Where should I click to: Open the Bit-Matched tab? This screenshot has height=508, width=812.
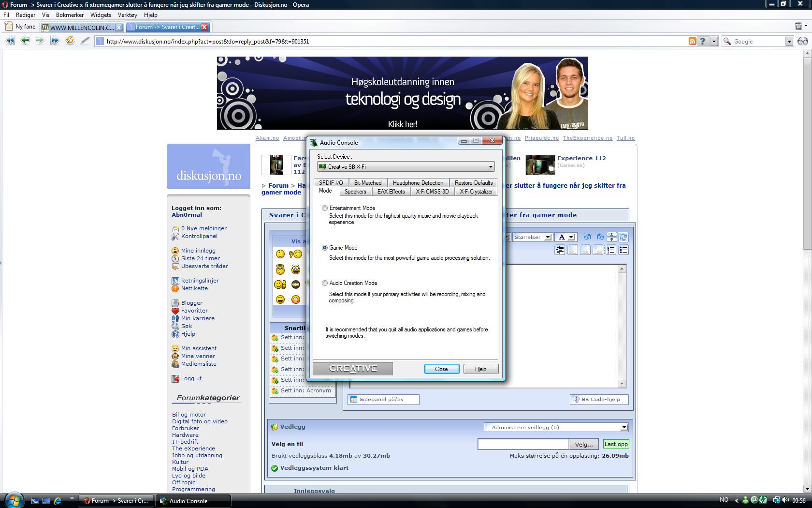[x=368, y=183]
